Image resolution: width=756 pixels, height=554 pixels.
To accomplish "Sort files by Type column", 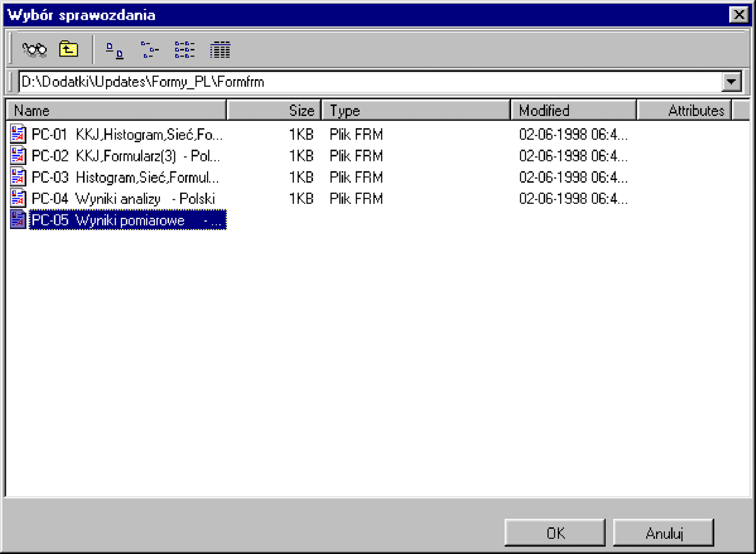I will point(416,110).
